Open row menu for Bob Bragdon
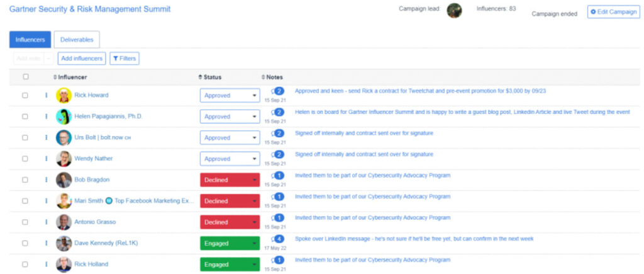Image resolution: width=644 pixels, height=274 pixels. coord(46,180)
